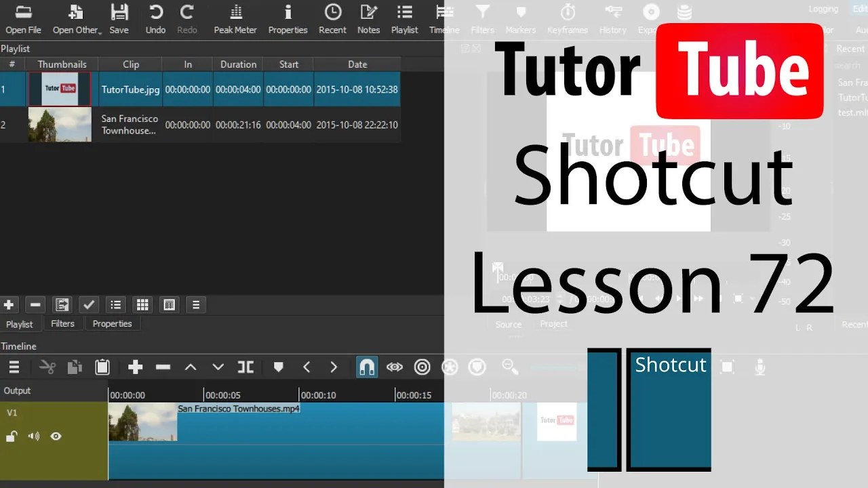The height and width of the screenshot is (488, 868).
Task: Hide the V1 track with eye icon
Action: click(x=56, y=436)
